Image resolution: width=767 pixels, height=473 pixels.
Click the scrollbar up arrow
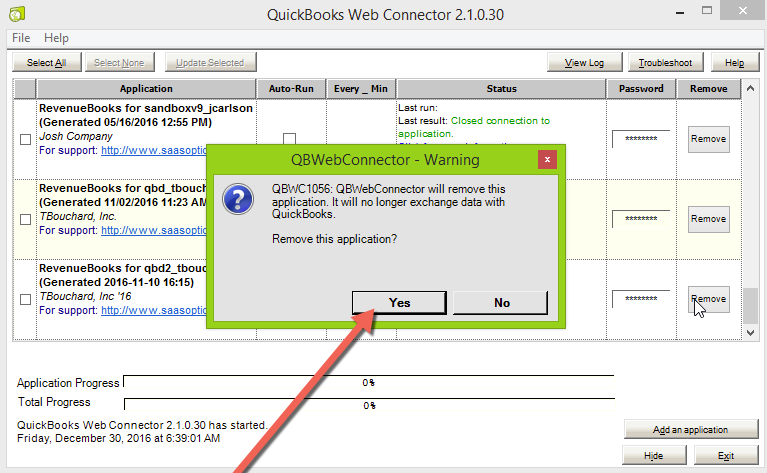click(750, 89)
